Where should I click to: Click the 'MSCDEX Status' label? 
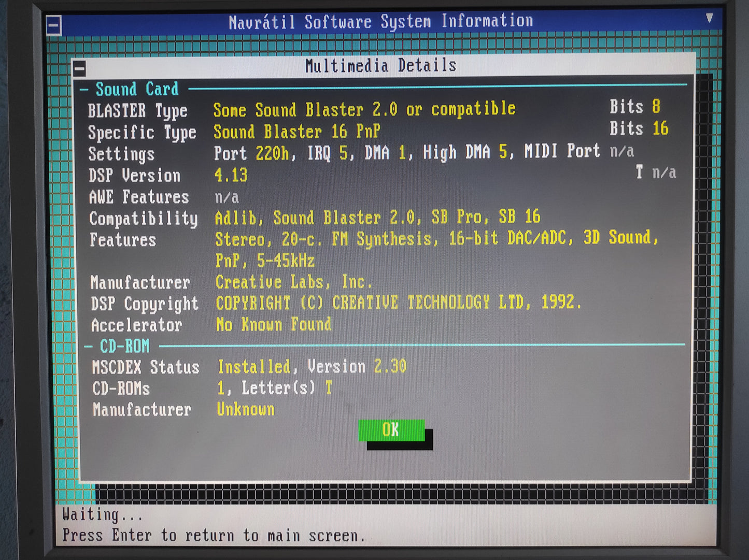(146, 367)
